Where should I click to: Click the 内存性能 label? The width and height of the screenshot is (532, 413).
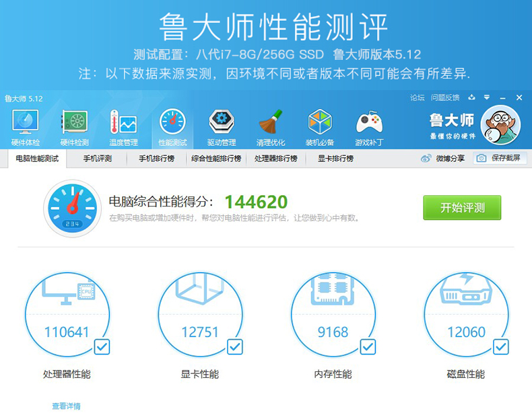[333, 374]
